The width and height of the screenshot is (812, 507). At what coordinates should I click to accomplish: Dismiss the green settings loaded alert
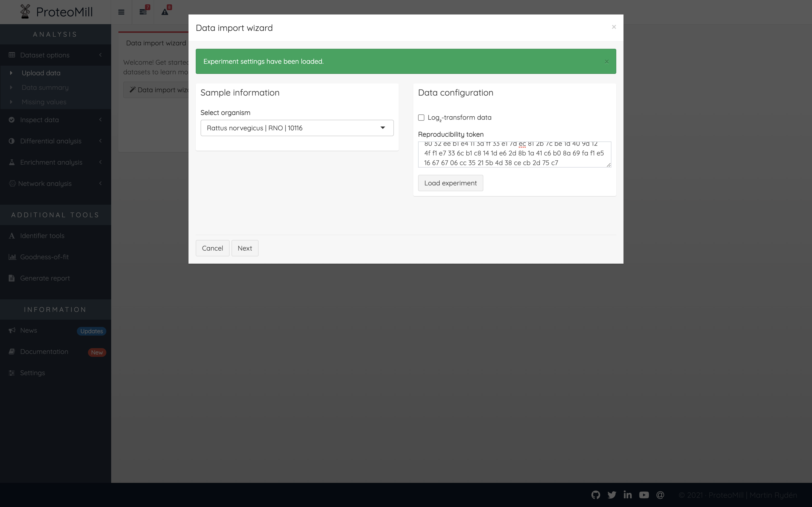pyautogui.click(x=606, y=62)
